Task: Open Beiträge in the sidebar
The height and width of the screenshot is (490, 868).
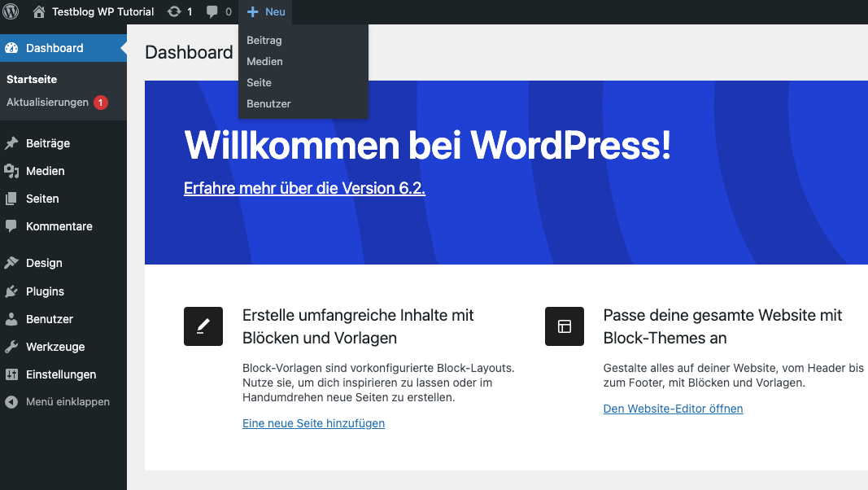Action: (x=63, y=143)
